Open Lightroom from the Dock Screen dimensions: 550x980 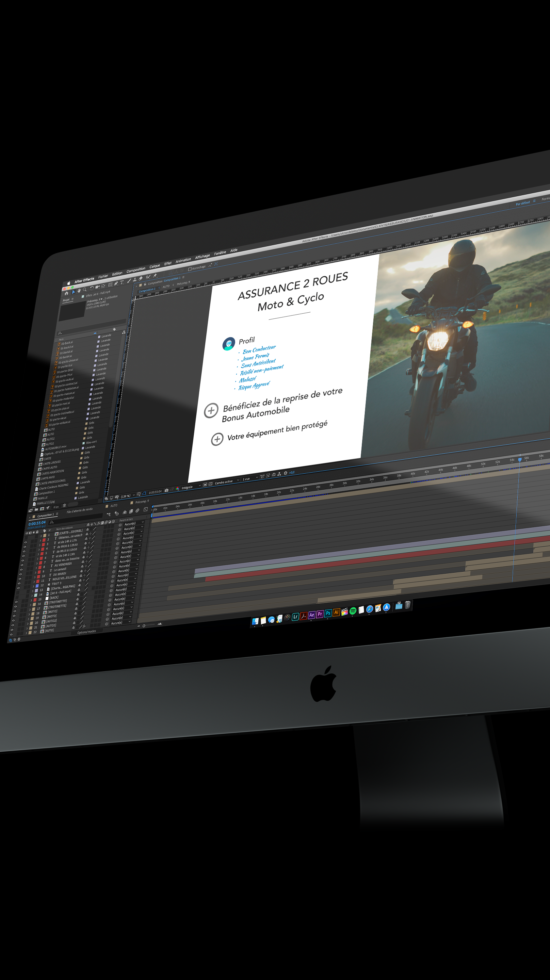pyautogui.click(x=295, y=617)
